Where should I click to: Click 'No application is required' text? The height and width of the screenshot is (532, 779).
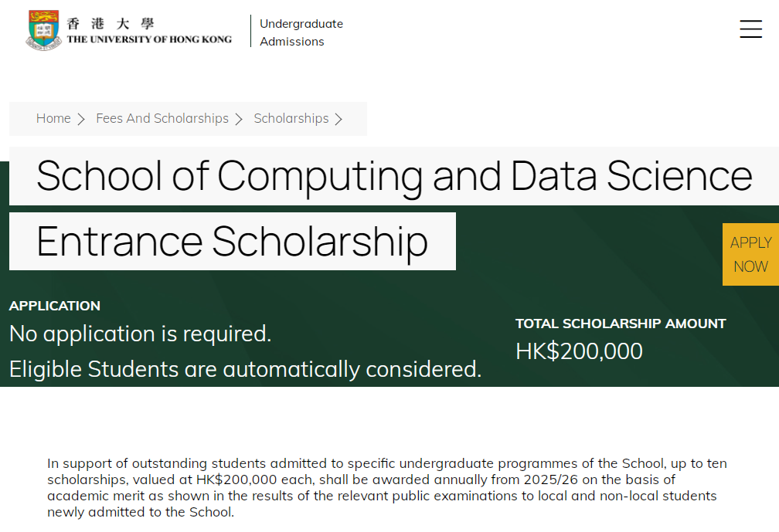[140, 334]
